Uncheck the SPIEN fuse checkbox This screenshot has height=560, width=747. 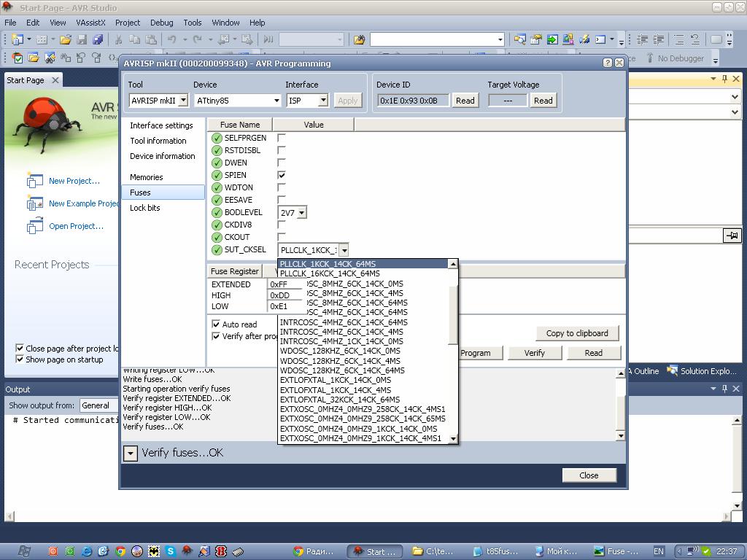[282, 175]
